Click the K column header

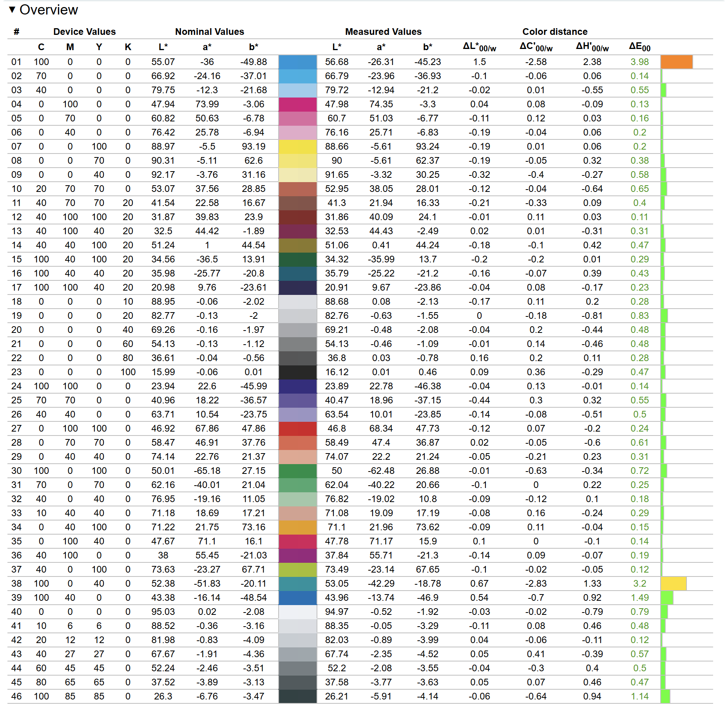[x=128, y=47]
